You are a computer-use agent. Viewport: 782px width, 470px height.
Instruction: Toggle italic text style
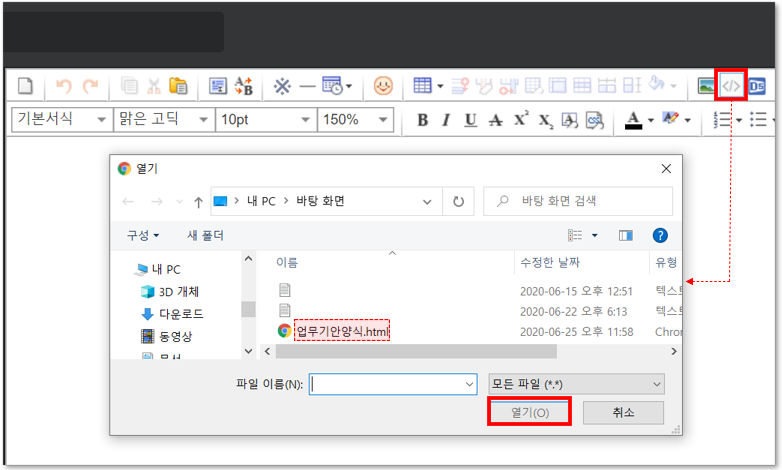click(445, 120)
